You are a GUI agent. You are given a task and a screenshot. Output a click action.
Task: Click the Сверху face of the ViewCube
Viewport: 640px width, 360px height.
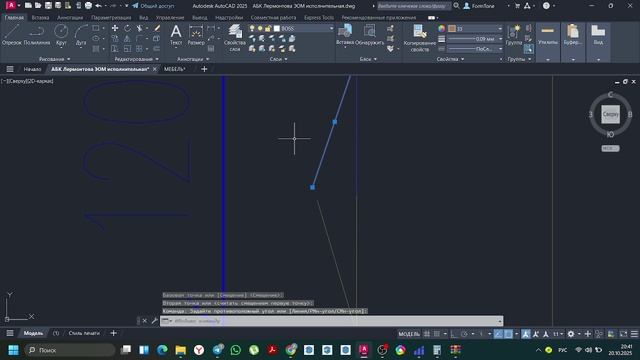click(610, 114)
